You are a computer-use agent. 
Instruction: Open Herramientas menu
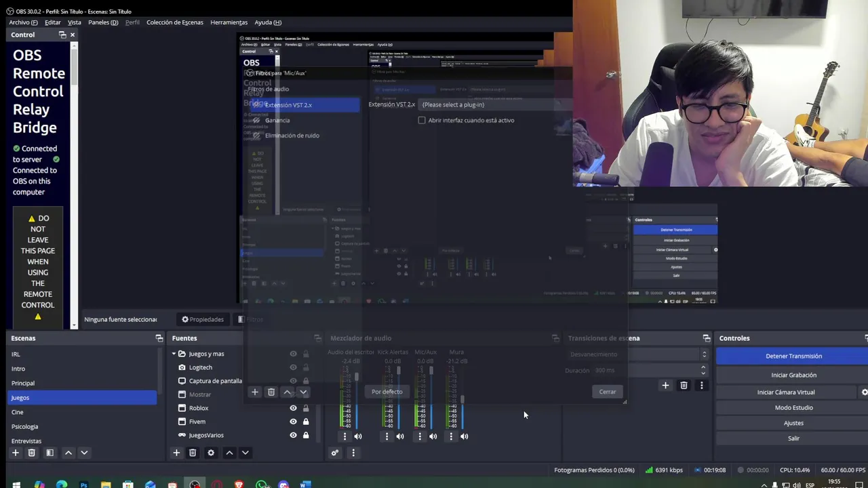click(x=229, y=22)
